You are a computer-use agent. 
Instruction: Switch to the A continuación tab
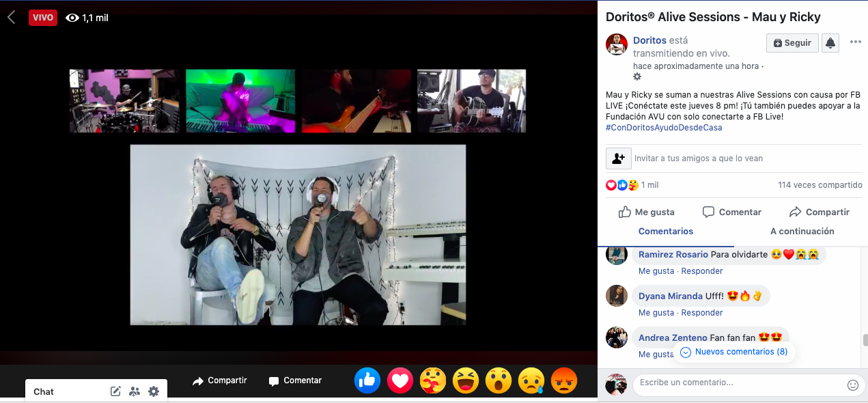click(x=802, y=231)
